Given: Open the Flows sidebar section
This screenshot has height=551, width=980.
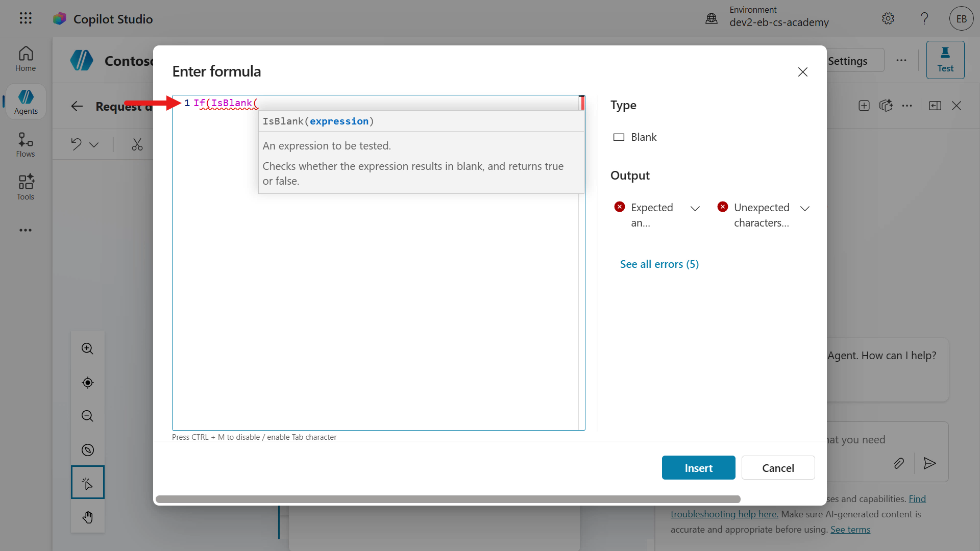Looking at the screenshot, I should click(x=26, y=145).
